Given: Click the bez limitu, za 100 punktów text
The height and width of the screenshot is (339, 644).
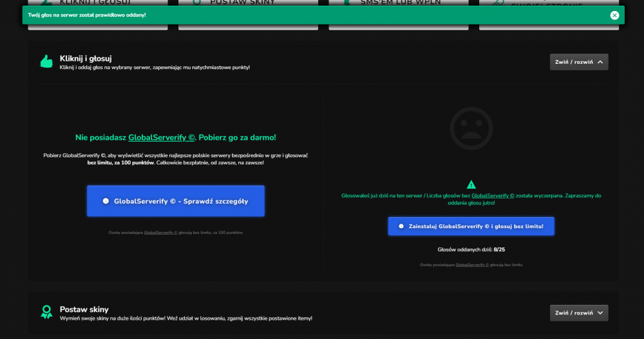Looking at the screenshot, I should 121,162.
